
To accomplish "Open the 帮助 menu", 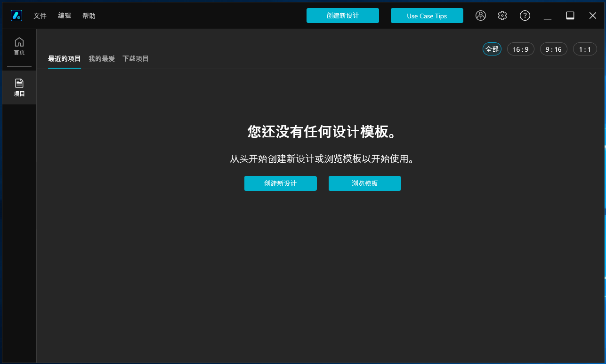I will coord(89,16).
